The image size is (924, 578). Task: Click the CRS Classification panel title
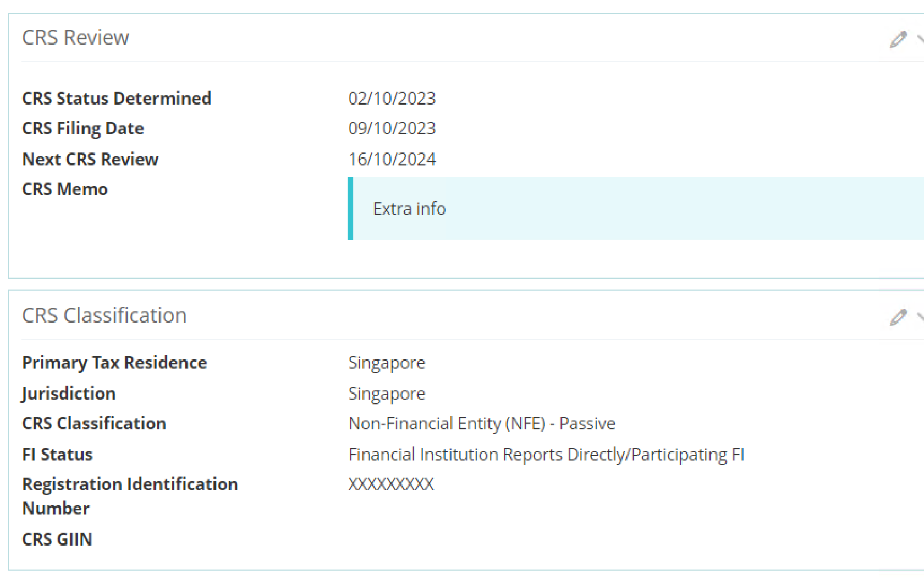tap(105, 315)
